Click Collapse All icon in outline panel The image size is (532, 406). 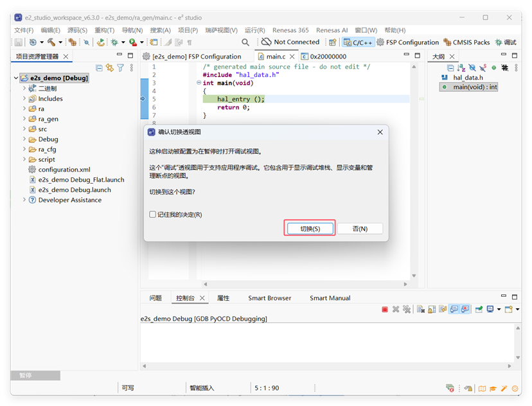(x=450, y=68)
